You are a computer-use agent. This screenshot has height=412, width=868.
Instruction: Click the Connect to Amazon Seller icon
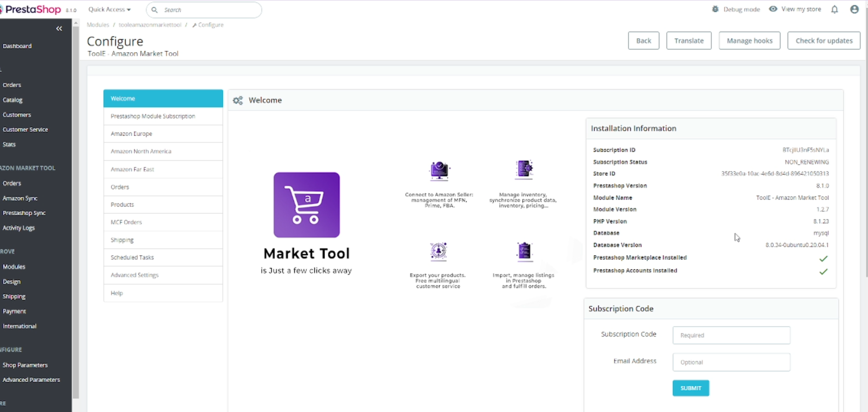(439, 171)
